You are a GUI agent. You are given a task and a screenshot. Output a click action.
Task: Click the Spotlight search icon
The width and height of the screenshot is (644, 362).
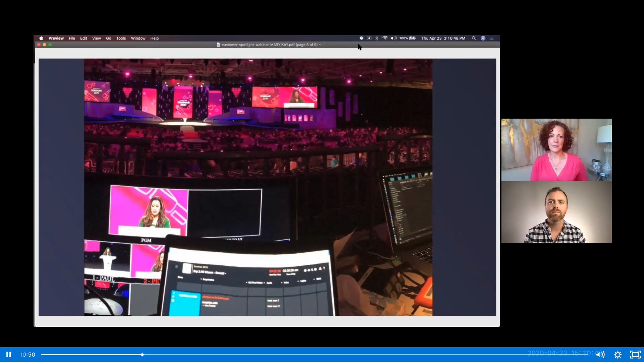pos(474,38)
